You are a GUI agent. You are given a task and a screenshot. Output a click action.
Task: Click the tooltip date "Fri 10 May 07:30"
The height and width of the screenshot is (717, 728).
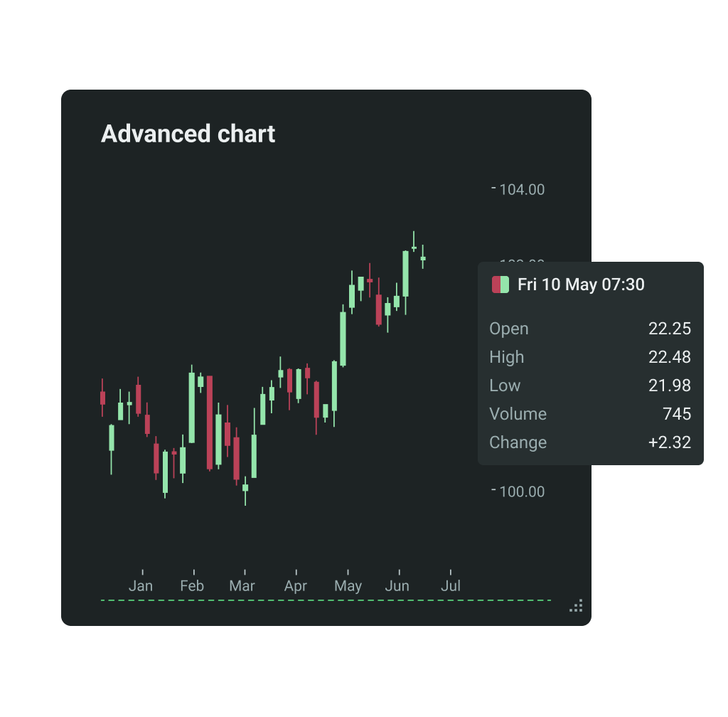point(581,285)
